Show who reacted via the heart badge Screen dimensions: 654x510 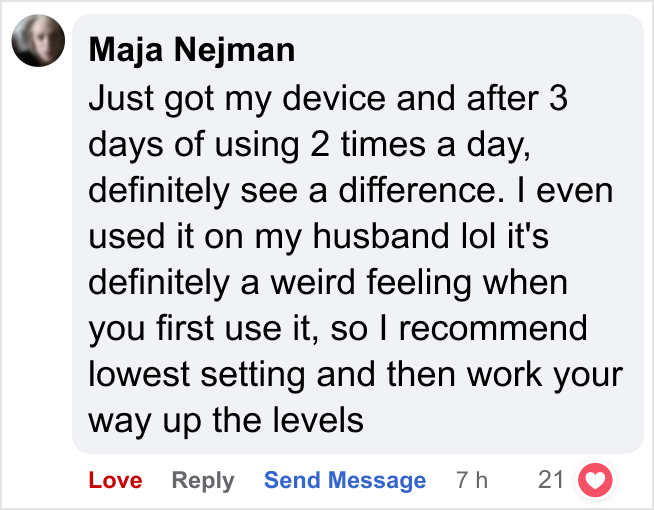pyautogui.click(x=596, y=481)
